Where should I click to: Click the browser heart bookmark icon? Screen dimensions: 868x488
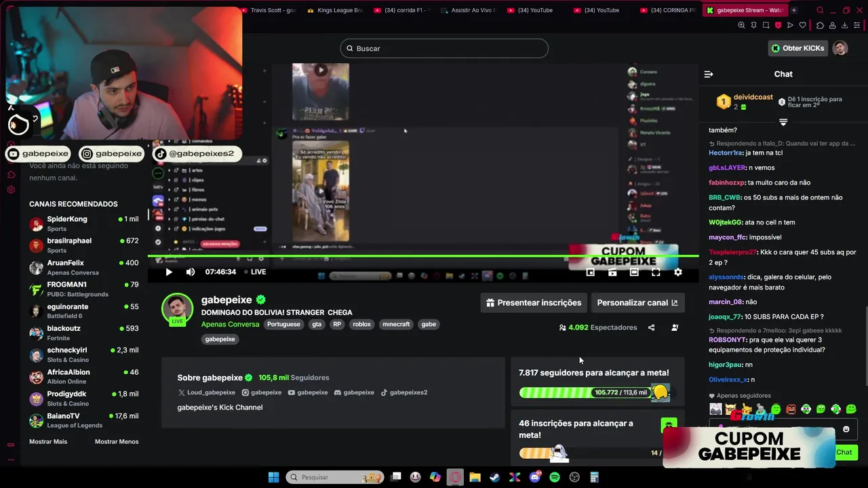pyautogui.click(x=803, y=25)
